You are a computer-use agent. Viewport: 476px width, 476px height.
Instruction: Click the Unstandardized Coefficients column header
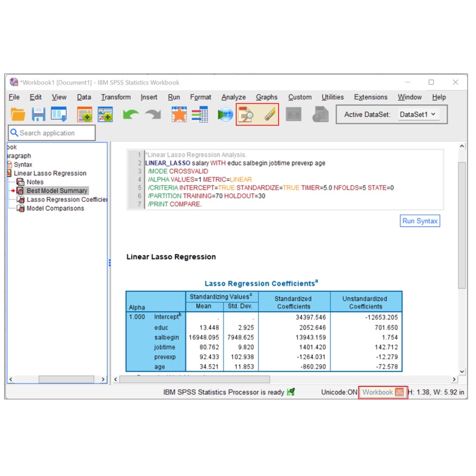coord(365,302)
